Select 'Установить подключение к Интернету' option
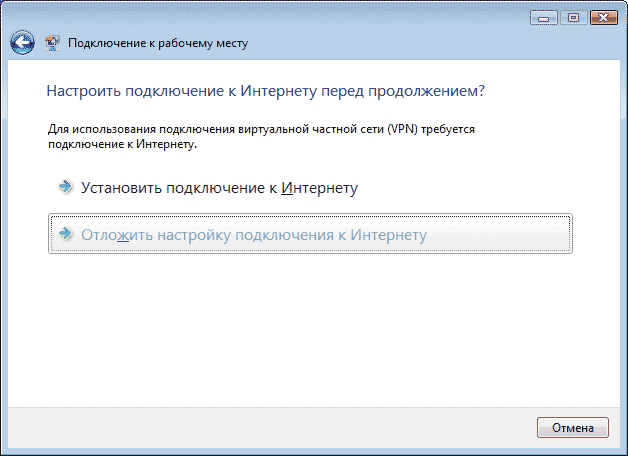Screen dimensions: 628x456 coord(219,187)
